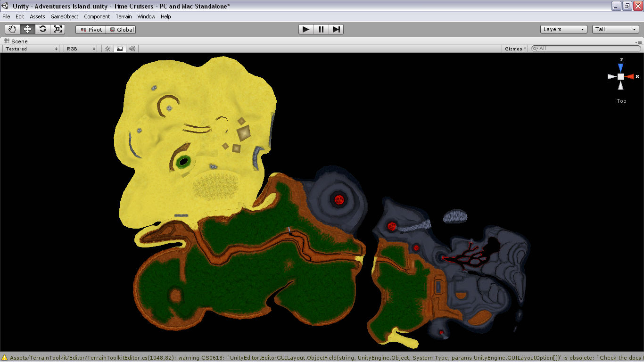Select the Scale transform tool

pos(58,29)
